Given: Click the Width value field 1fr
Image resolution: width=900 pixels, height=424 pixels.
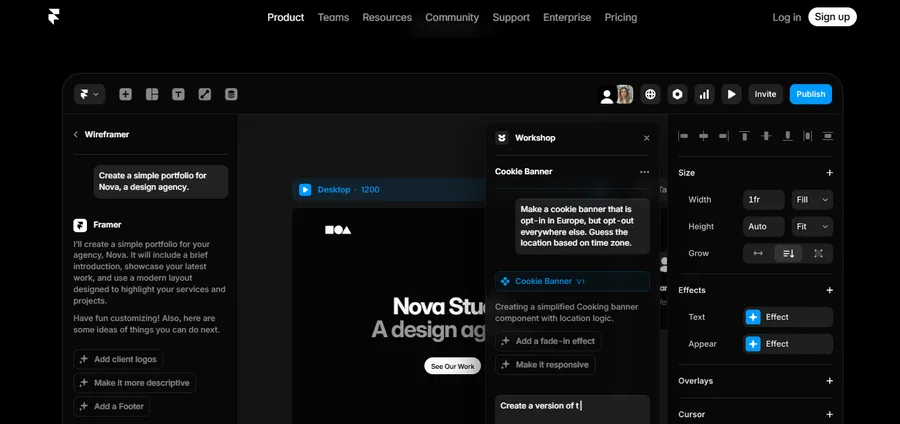Looking at the screenshot, I should coord(763,200).
